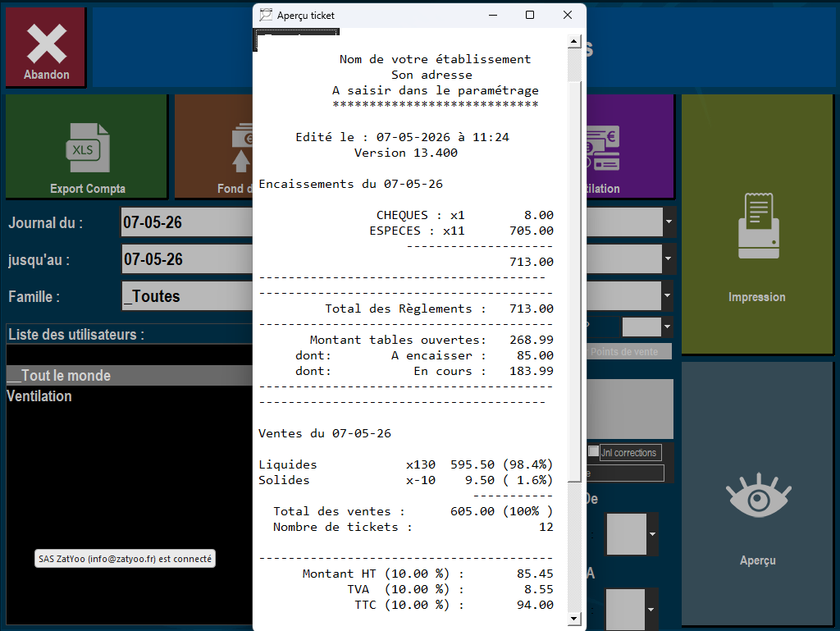Image resolution: width=840 pixels, height=631 pixels.
Task: Click the Impression printer icon
Action: [758, 226]
